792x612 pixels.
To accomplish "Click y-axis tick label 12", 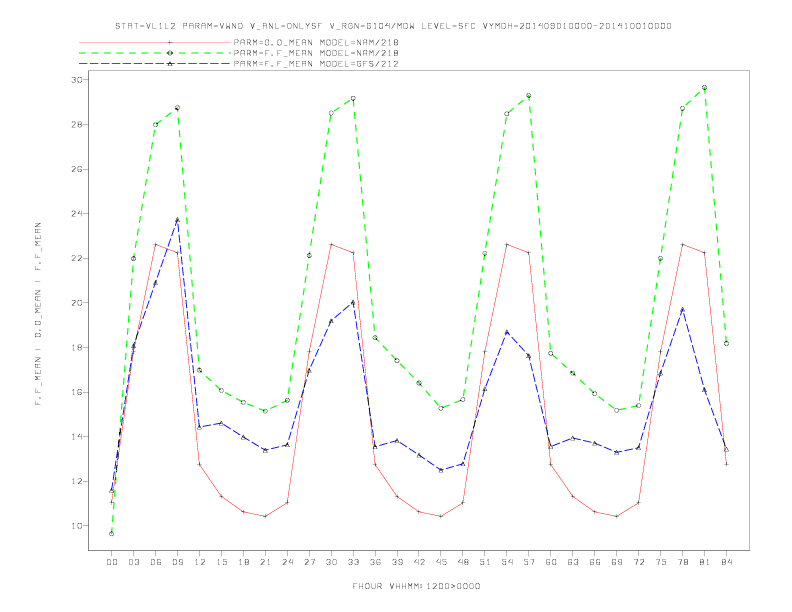I will [77, 481].
